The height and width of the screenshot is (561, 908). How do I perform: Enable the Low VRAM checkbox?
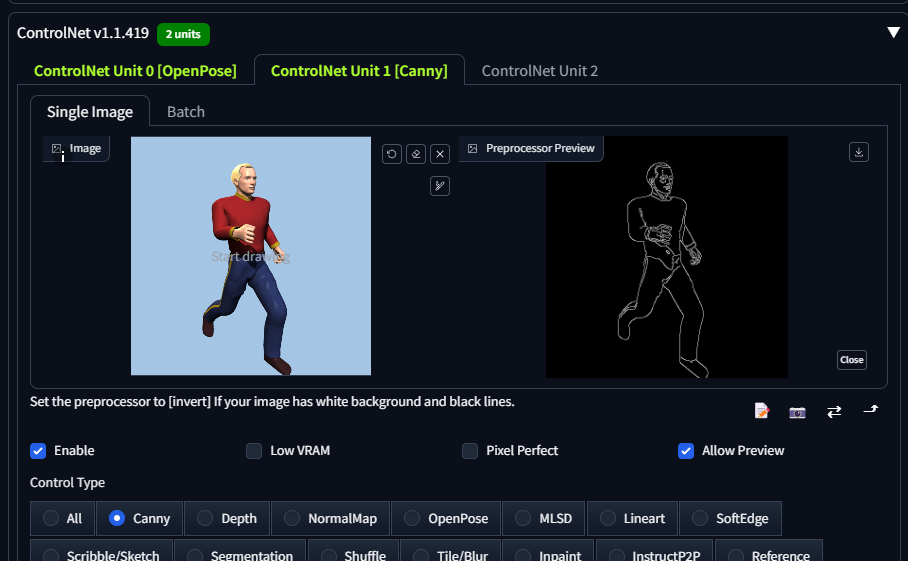click(x=254, y=451)
